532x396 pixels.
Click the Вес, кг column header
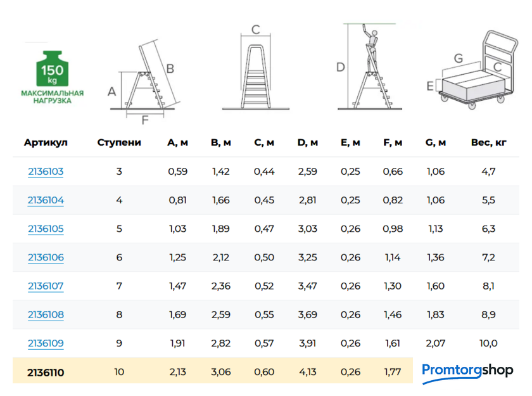point(488,143)
